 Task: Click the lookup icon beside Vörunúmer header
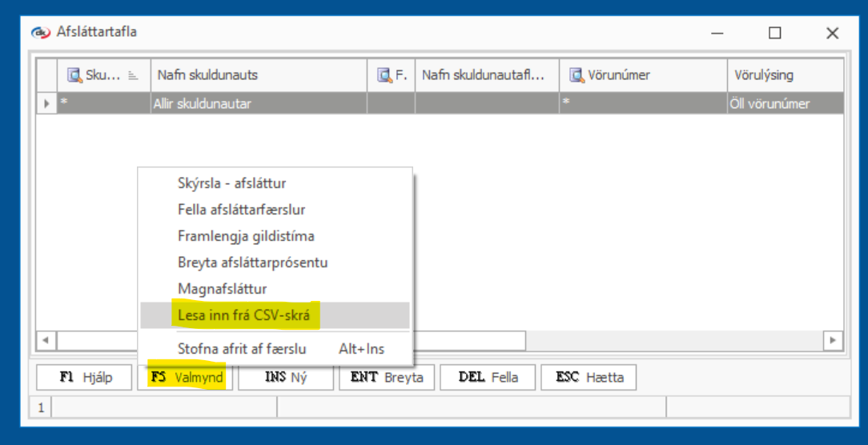577,75
